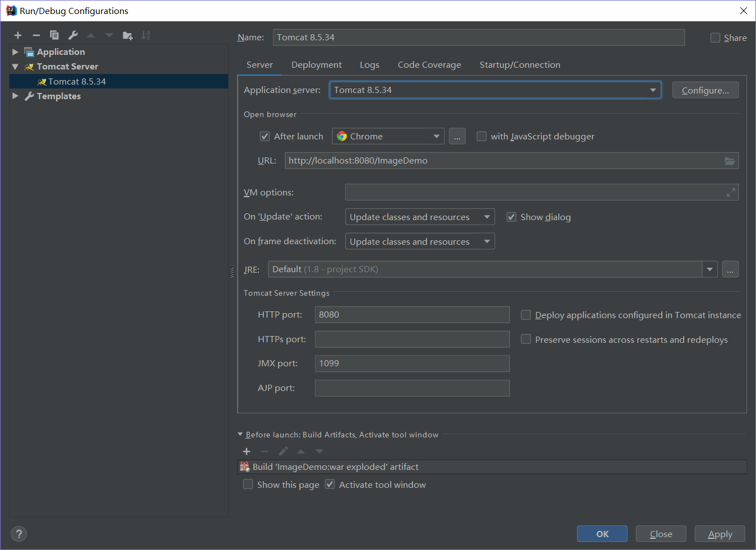Enable Deploy applications configured in Tomcat instance

pos(526,315)
